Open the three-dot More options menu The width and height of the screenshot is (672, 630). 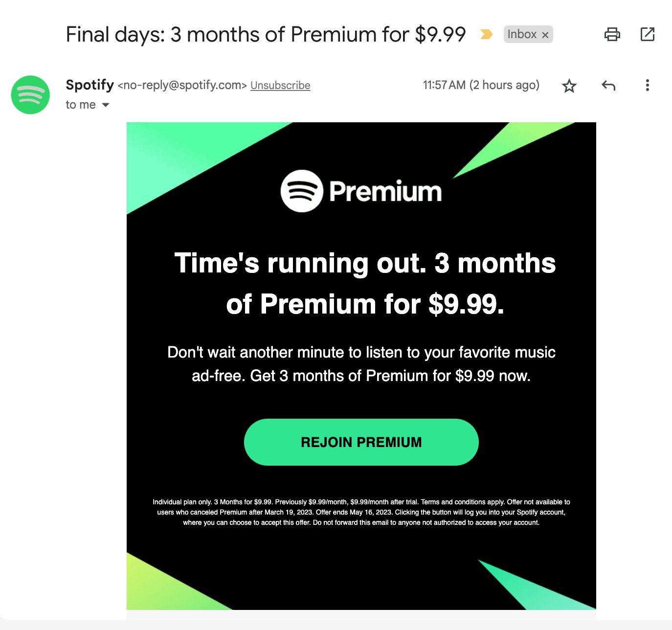click(x=648, y=85)
